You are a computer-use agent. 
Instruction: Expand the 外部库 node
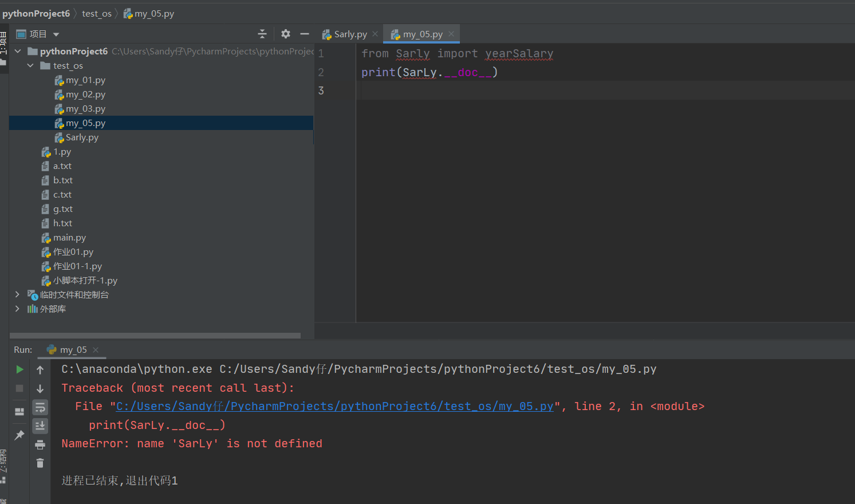pos(18,309)
